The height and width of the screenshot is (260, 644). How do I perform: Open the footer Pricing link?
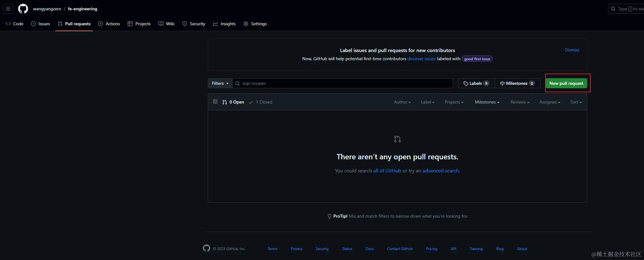click(x=432, y=249)
